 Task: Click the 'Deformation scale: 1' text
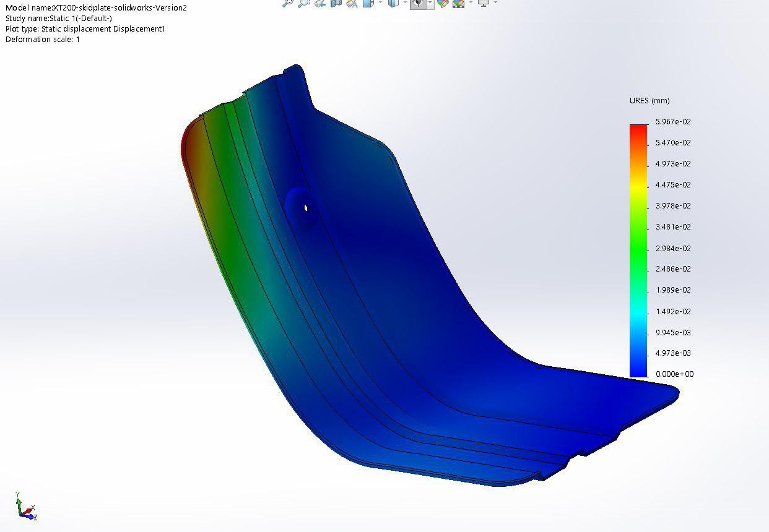(x=43, y=40)
